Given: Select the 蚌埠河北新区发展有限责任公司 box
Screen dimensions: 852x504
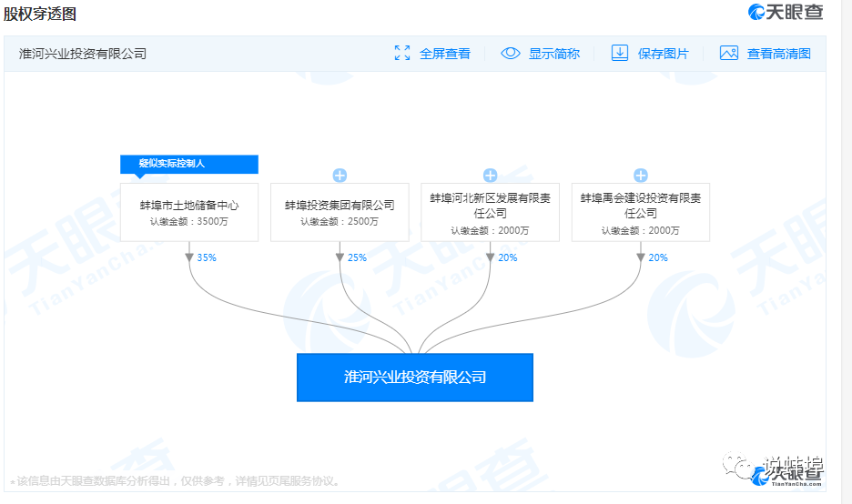Looking at the screenshot, I should point(490,212).
